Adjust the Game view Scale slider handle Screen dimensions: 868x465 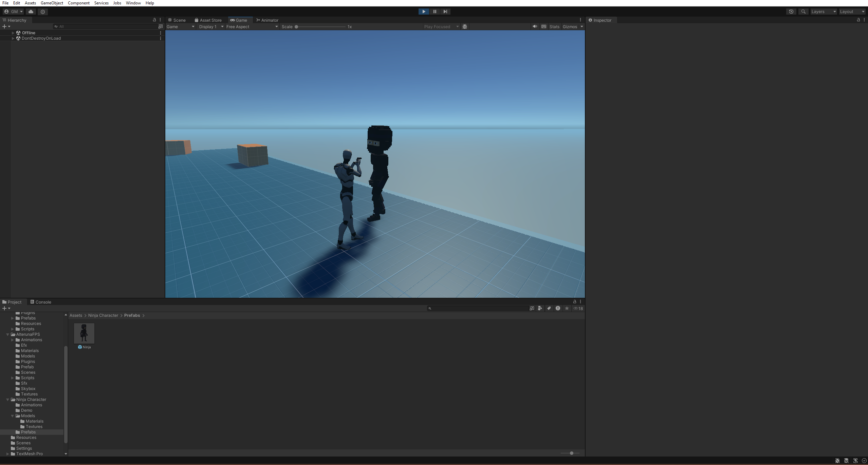coord(296,26)
